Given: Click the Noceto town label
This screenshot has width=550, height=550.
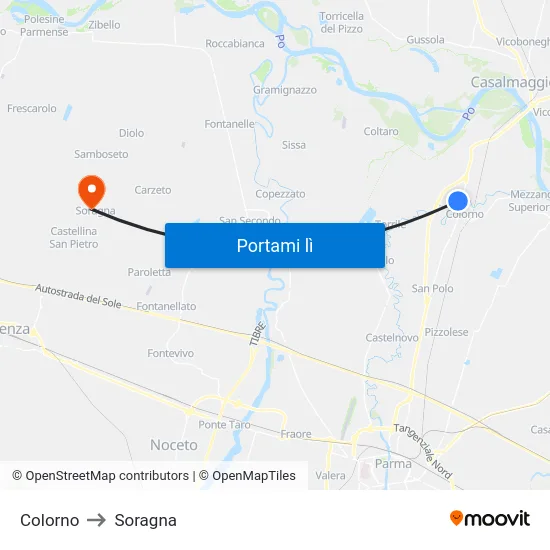Looking at the screenshot, I should click(x=174, y=445).
